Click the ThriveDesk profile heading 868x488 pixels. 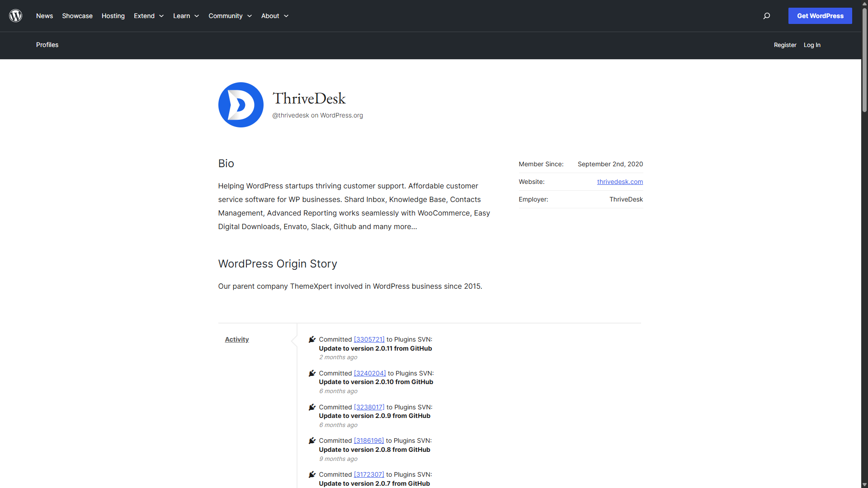coord(309,99)
